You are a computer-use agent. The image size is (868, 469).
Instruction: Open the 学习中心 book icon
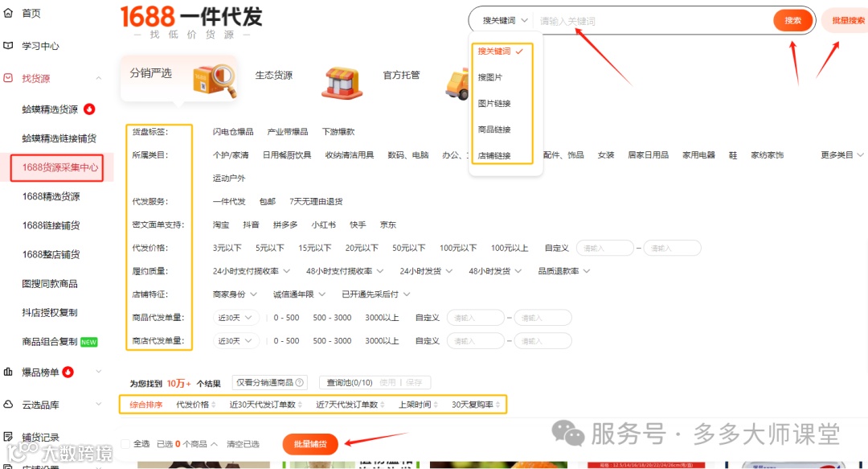tap(8, 46)
